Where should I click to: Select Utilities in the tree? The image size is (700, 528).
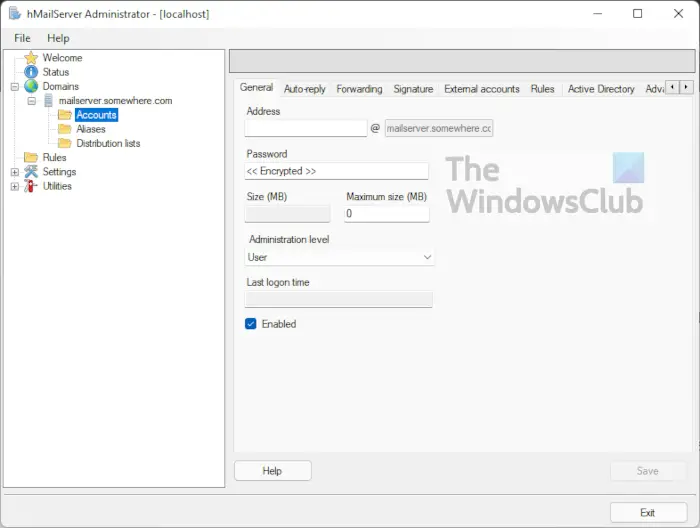[x=57, y=186]
